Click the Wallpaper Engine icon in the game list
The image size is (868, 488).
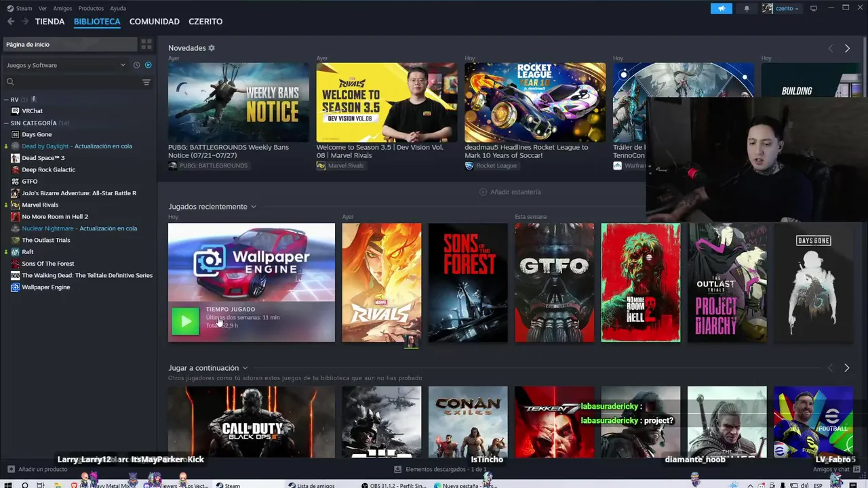coord(15,287)
